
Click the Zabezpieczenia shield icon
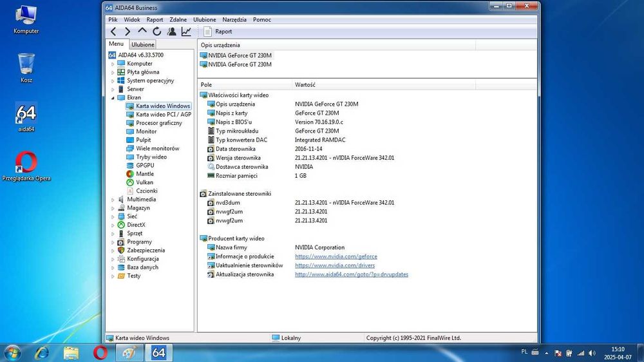click(121, 250)
